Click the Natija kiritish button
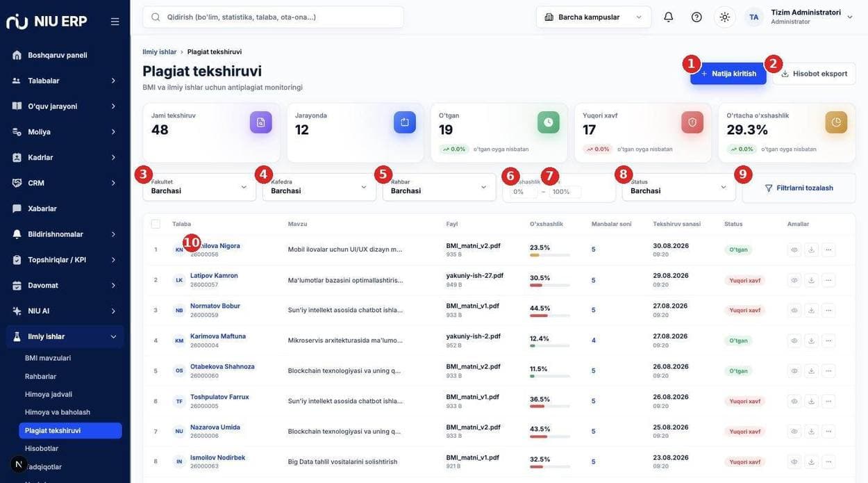868x483 pixels. point(728,74)
